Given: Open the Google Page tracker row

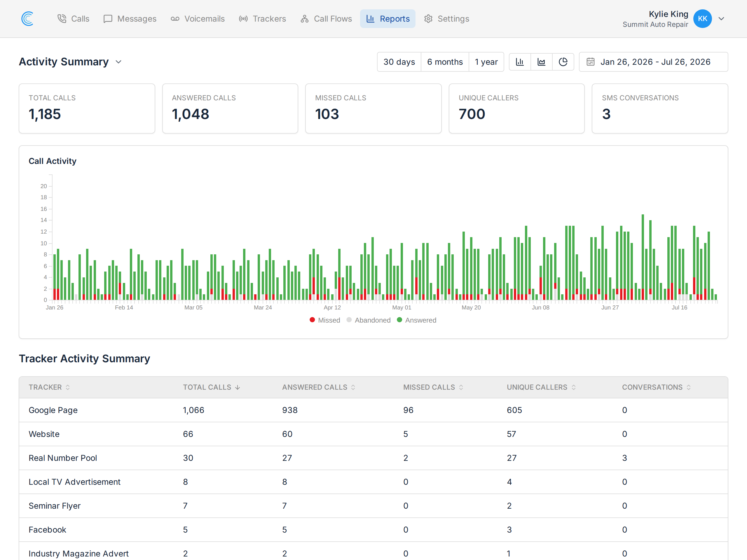Looking at the screenshot, I should coord(373,410).
